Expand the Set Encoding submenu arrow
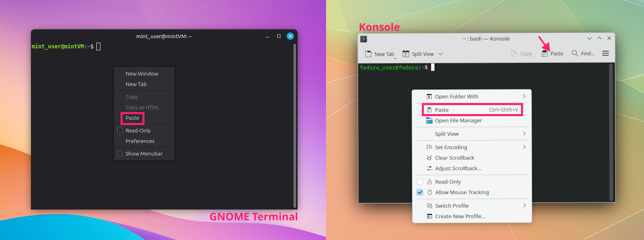The image size is (644, 240). point(524,147)
